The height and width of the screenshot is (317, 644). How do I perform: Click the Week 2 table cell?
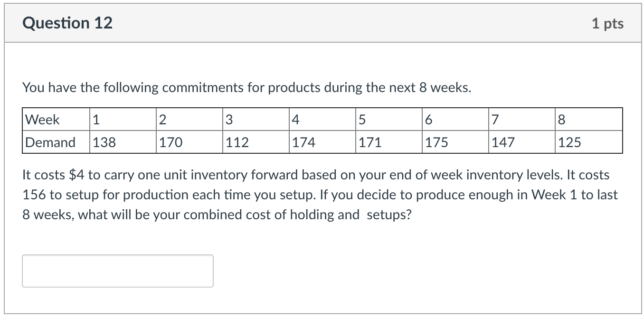[x=189, y=120]
